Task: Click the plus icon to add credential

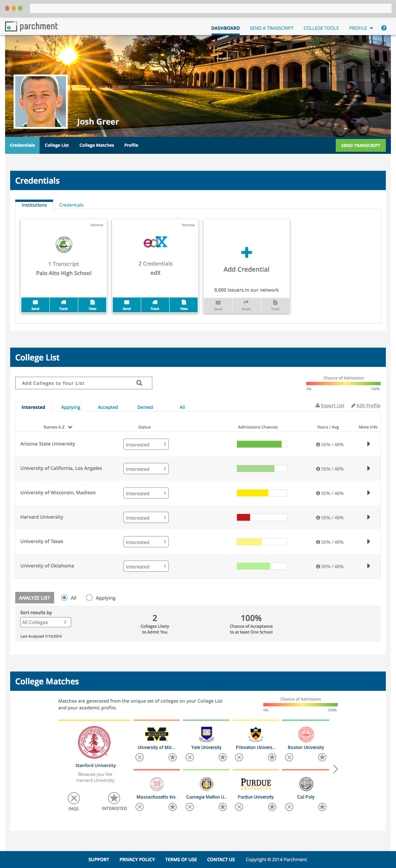Action: (x=246, y=252)
